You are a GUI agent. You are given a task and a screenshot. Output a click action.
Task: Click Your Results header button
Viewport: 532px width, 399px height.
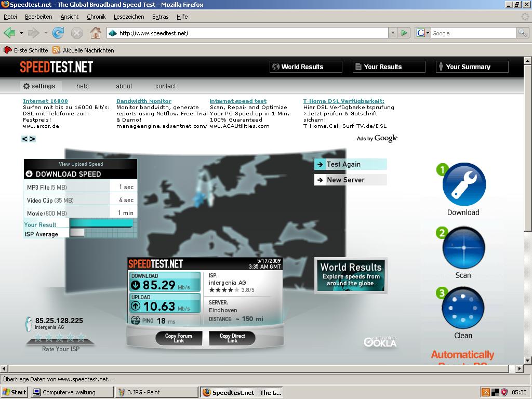click(389, 67)
